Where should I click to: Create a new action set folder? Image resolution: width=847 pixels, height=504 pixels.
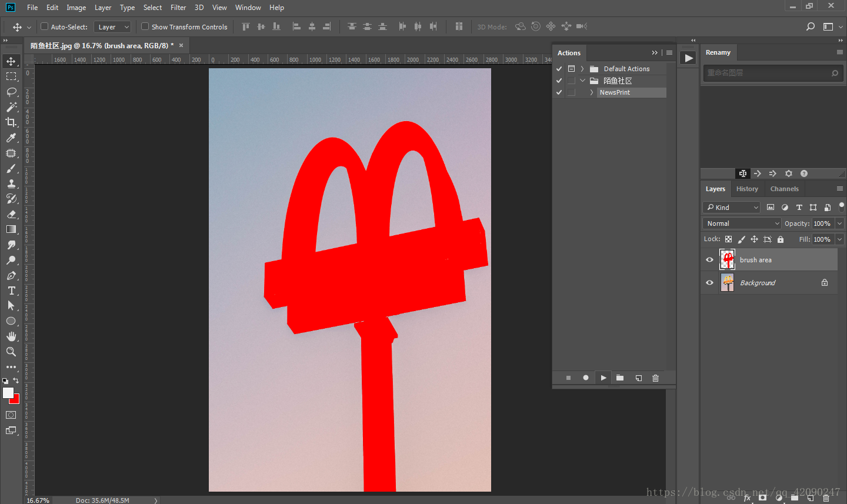(x=620, y=378)
